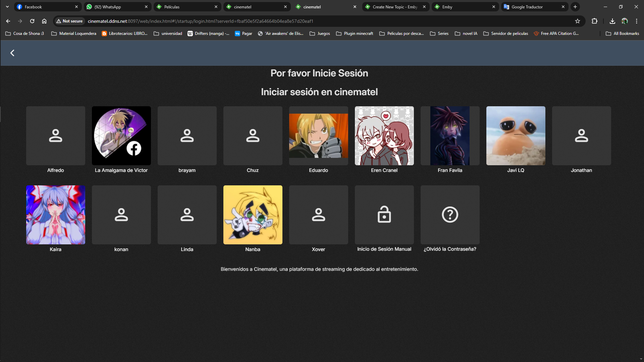
Task: Open the Series bookmarks folder
Action: pos(439,34)
